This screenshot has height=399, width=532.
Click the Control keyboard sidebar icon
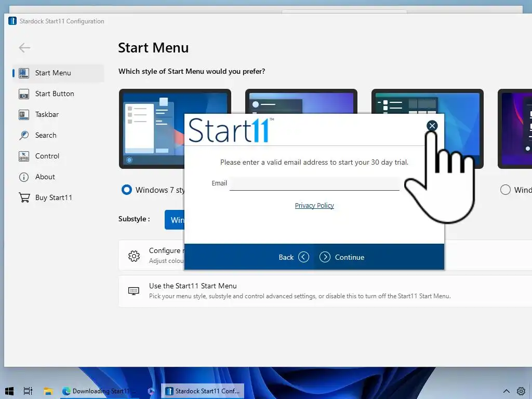point(24,156)
